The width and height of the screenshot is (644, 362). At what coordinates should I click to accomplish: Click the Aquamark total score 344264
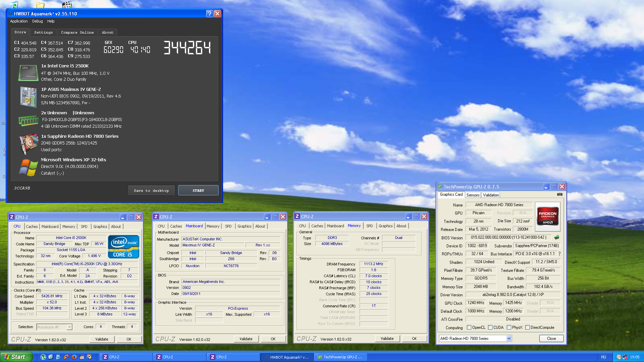pyautogui.click(x=187, y=48)
